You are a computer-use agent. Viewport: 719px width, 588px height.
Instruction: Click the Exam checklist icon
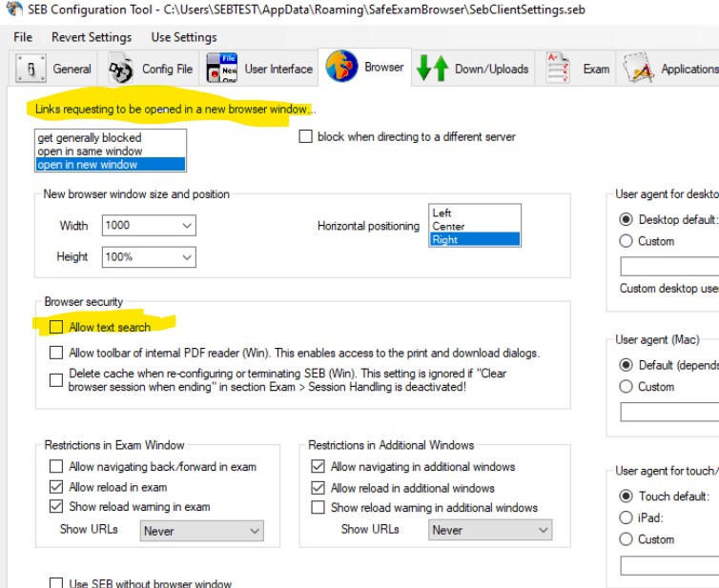coord(558,69)
